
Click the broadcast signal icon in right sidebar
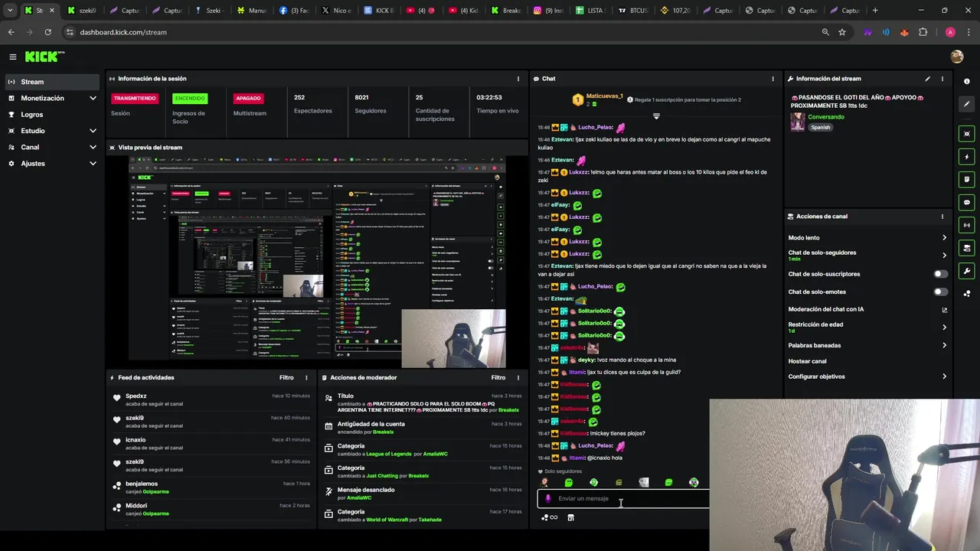(967, 225)
